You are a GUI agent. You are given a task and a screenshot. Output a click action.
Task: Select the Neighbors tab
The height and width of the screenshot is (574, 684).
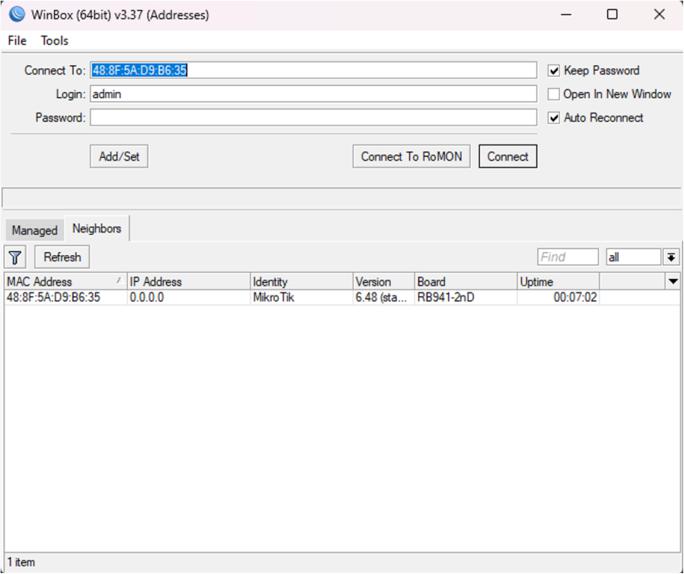coord(96,229)
